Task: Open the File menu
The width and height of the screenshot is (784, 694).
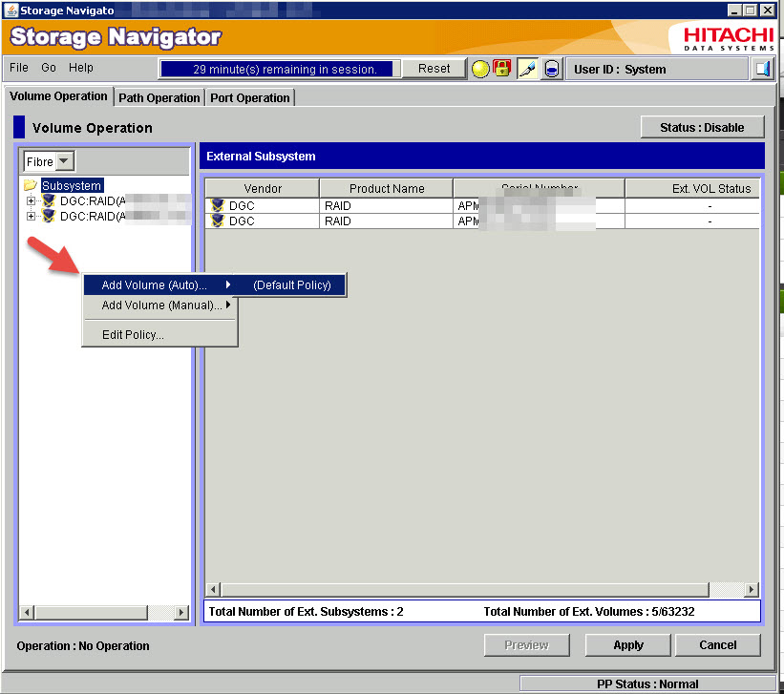Action: coord(19,68)
